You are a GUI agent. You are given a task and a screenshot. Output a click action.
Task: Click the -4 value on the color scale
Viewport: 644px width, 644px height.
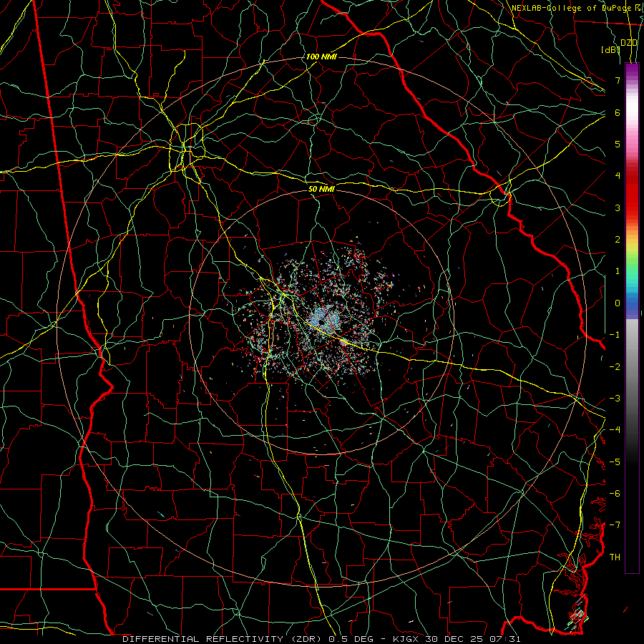coord(615,430)
